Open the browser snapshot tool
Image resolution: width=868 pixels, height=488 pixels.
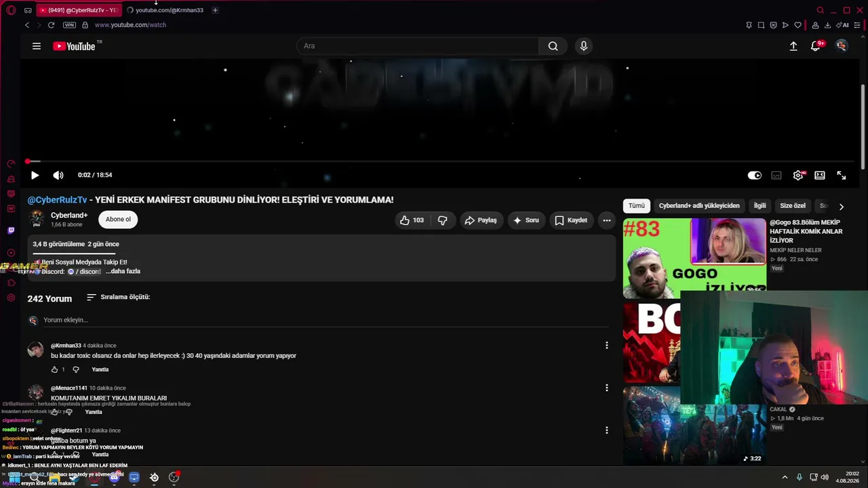[x=761, y=25]
